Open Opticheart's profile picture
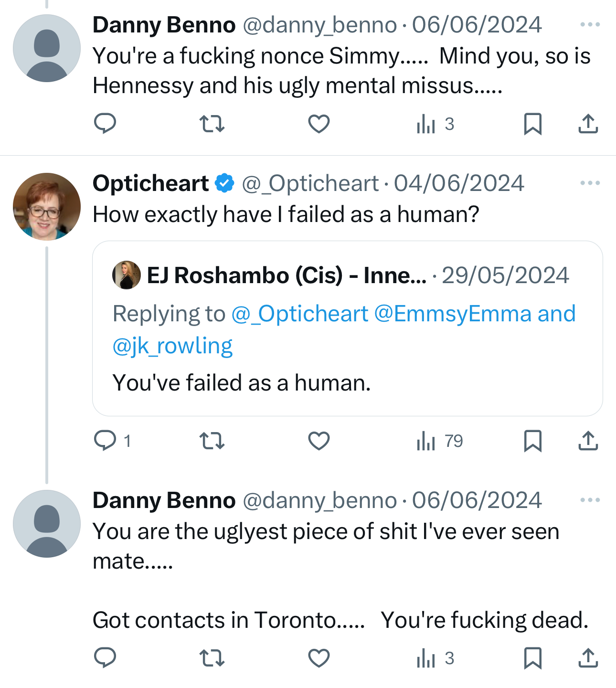 (x=47, y=206)
